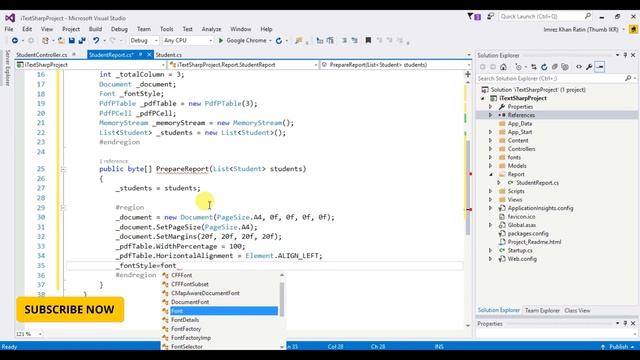Click the feedback icon near Quick Launch
Screen dimensions: 640x360
pos(490,16)
